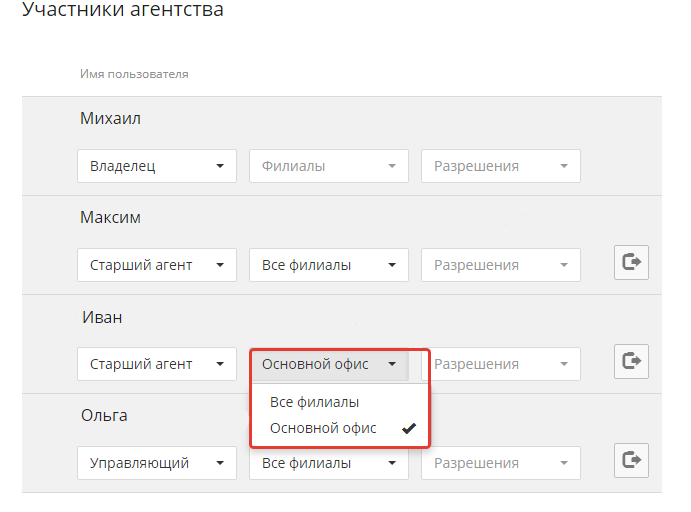The height and width of the screenshot is (512, 691).
Task: Click the user name Иван
Action: pyautogui.click(x=101, y=317)
